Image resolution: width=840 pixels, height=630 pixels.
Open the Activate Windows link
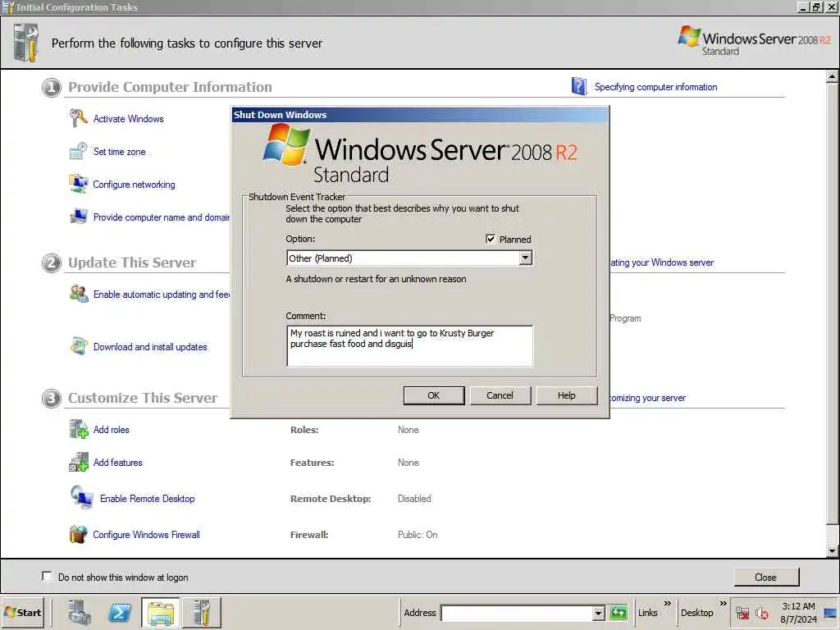point(129,119)
